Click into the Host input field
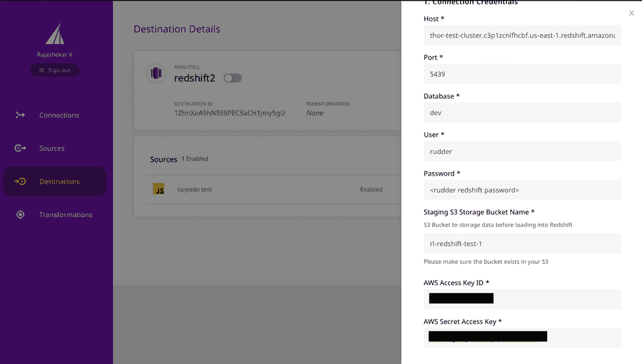The height and width of the screenshot is (364, 642). (x=522, y=35)
